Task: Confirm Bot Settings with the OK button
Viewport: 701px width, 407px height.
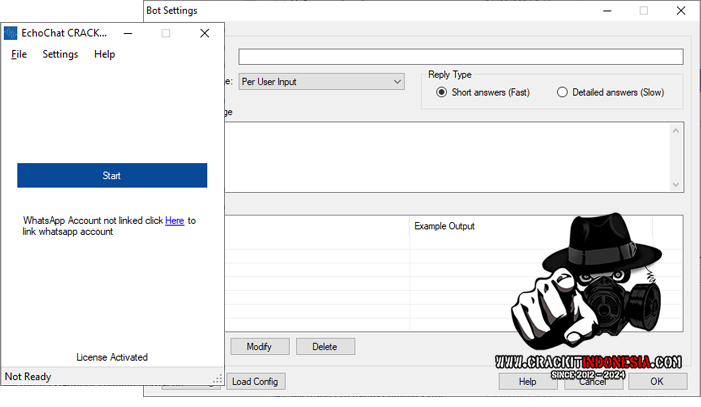Action: tap(656, 381)
